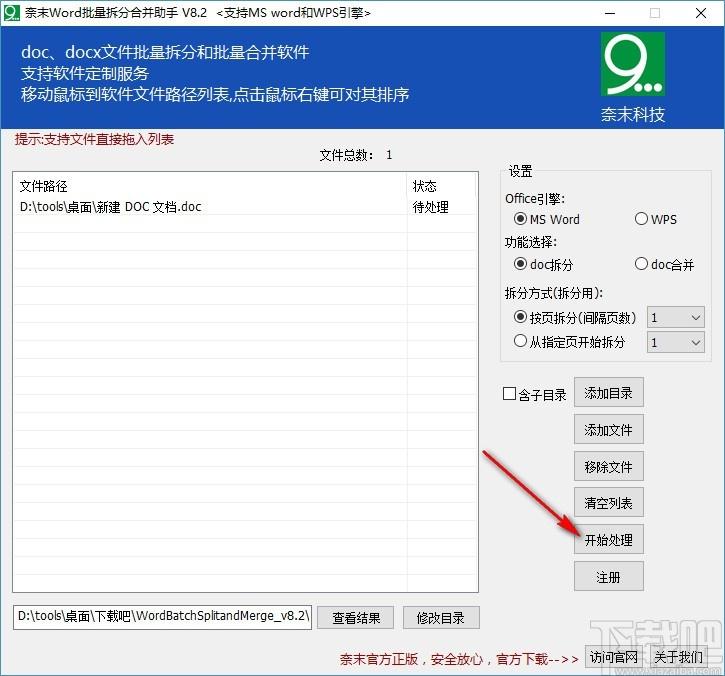Select the MS Word engine option
The image size is (725, 676).
point(547,219)
